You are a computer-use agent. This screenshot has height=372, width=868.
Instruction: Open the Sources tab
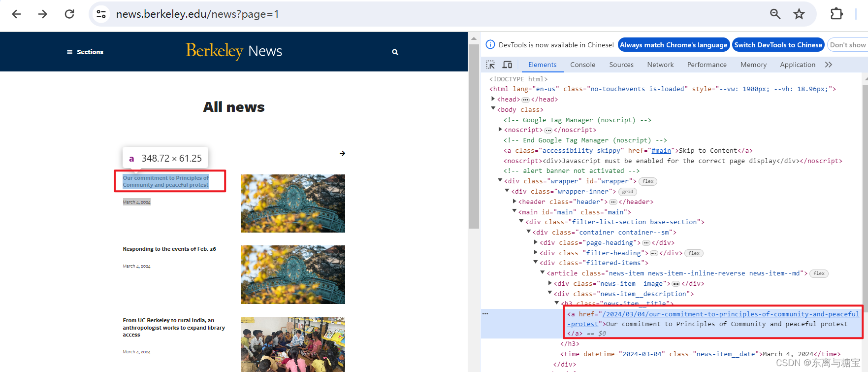click(x=621, y=65)
